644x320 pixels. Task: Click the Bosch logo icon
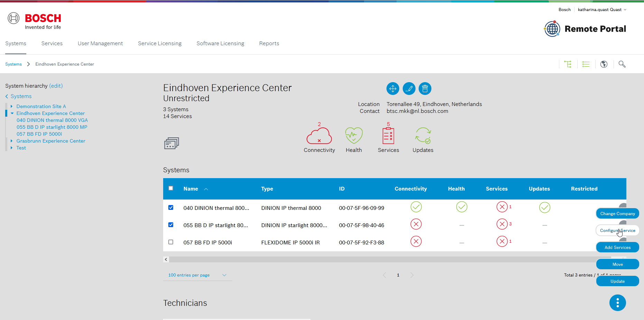[x=13, y=18]
